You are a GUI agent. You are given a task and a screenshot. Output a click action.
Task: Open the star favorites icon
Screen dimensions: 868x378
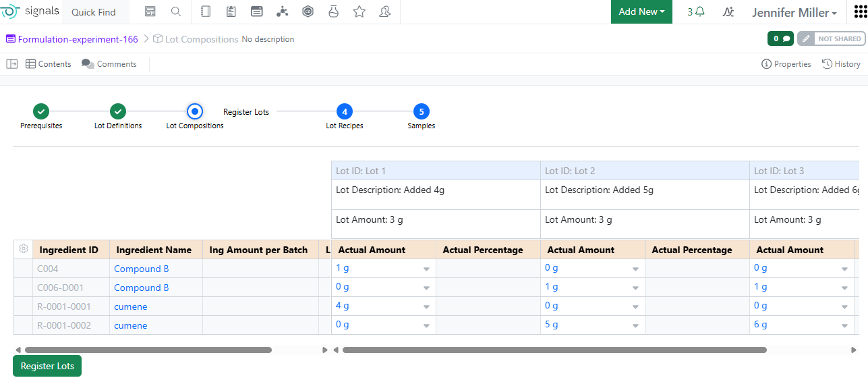click(x=359, y=11)
